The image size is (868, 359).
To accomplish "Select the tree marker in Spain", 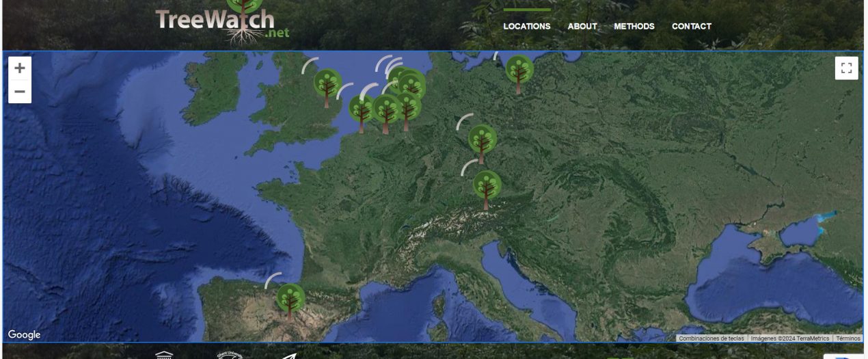I will [290, 300].
